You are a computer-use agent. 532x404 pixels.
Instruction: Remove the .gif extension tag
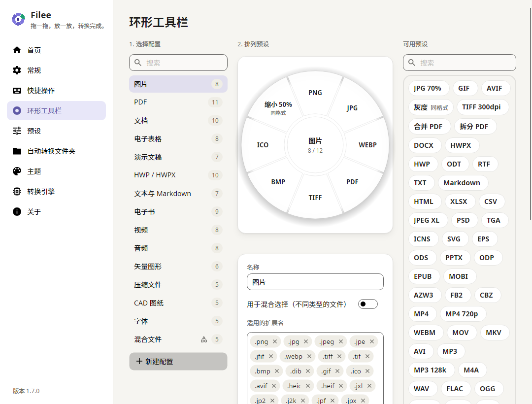[x=337, y=371]
